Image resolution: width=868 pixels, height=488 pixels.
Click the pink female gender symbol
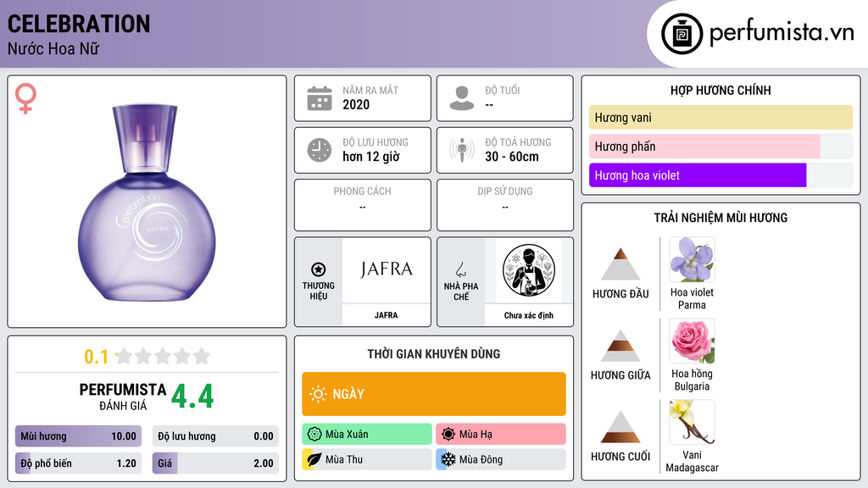click(25, 98)
